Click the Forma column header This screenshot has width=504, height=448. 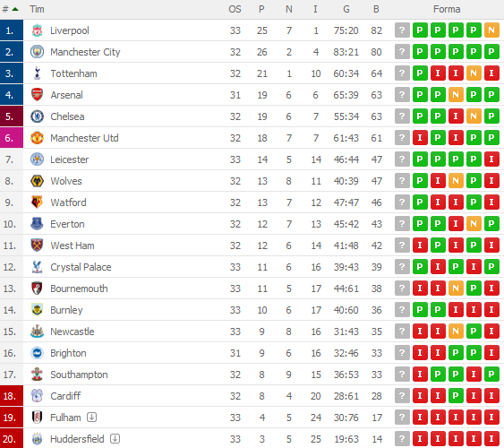(447, 9)
